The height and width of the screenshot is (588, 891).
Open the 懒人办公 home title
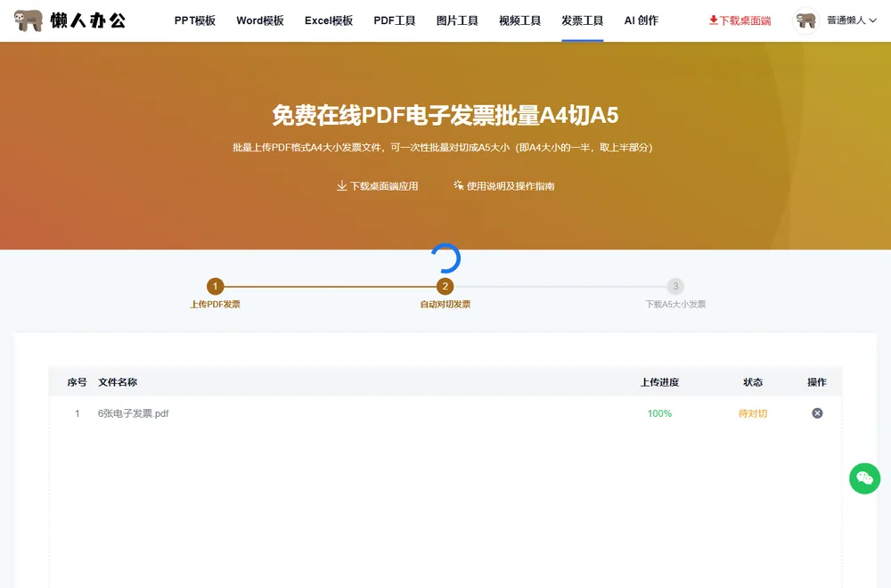(x=88, y=20)
